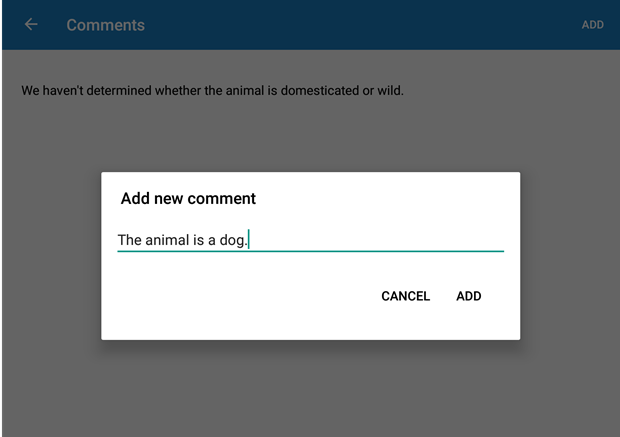Click the word "dog" in the input
Viewport: 620px width, 437px height.
click(x=232, y=240)
